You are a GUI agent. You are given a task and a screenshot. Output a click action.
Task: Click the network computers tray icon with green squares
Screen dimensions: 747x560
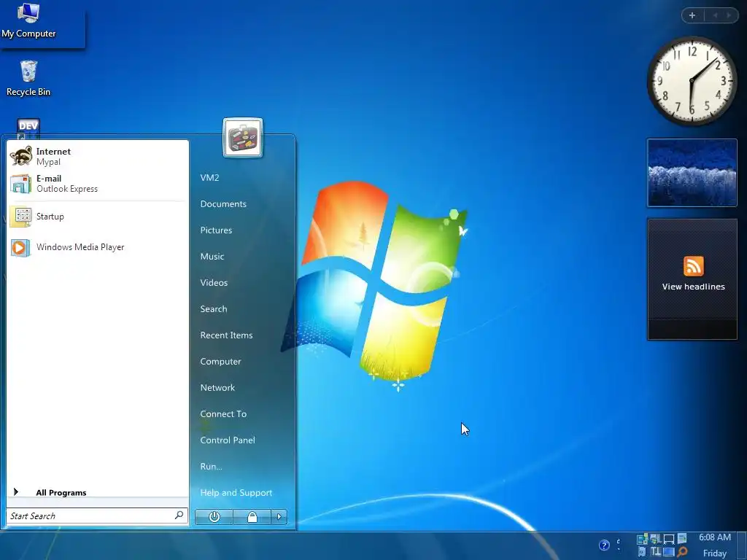(642, 539)
